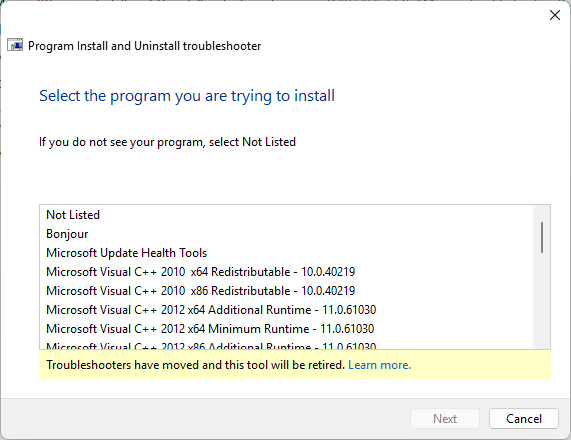Click the troubleshooter window icon
The width and height of the screenshot is (571, 440).
[15, 45]
